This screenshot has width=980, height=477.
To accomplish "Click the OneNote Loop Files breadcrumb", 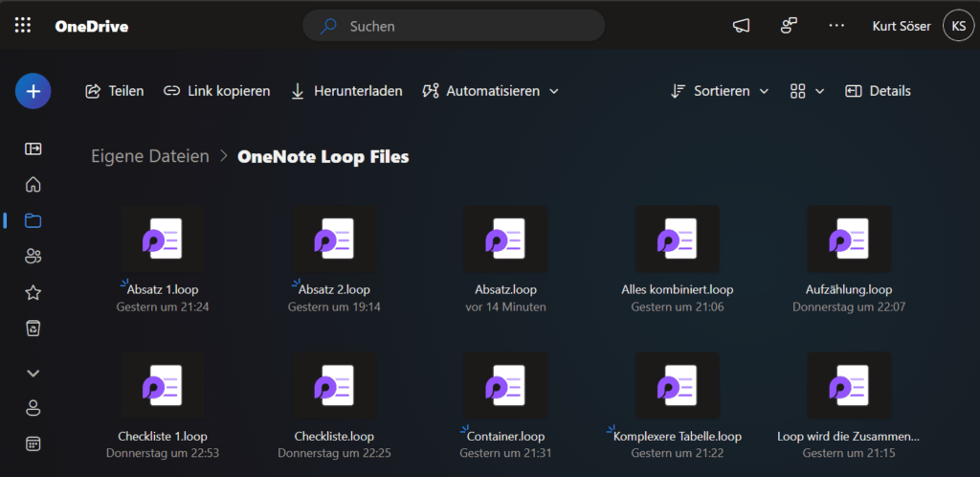I will pos(323,156).
